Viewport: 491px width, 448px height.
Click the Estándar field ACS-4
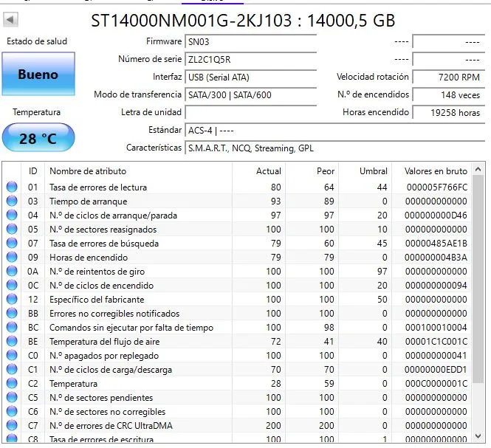pyautogui.click(x=334, y=130)
